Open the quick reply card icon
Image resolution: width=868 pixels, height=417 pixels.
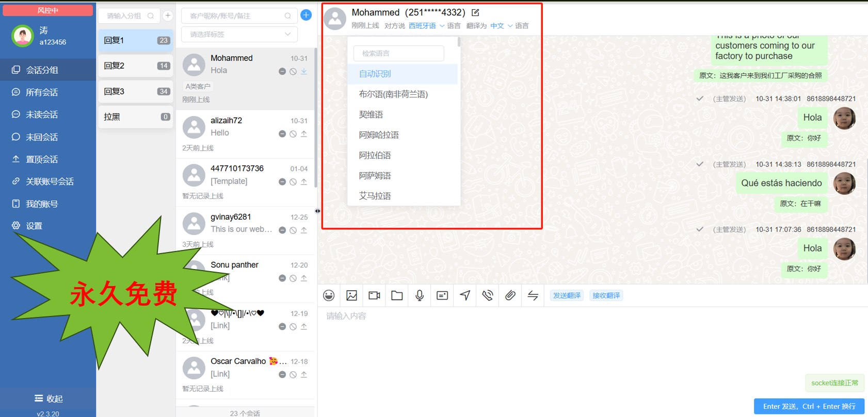[x=442, y=295]
